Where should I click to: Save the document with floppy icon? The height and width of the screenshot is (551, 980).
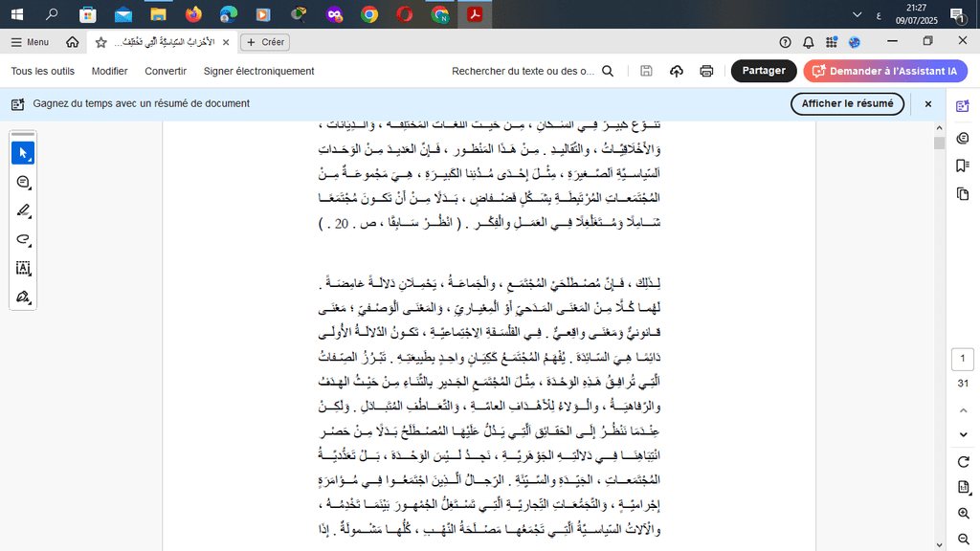tap(646, 71)
